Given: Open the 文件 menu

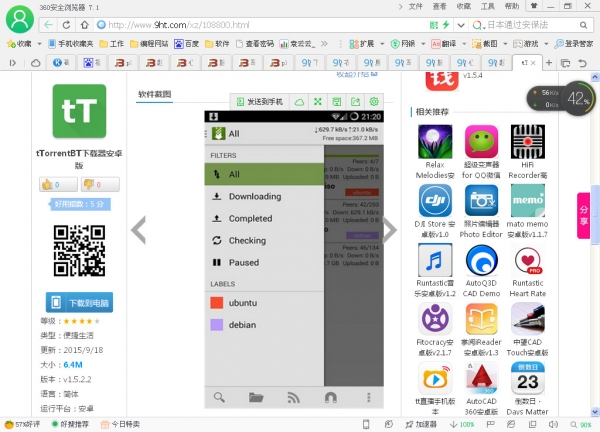Looking at the screenshot, I should pos(415,7).
